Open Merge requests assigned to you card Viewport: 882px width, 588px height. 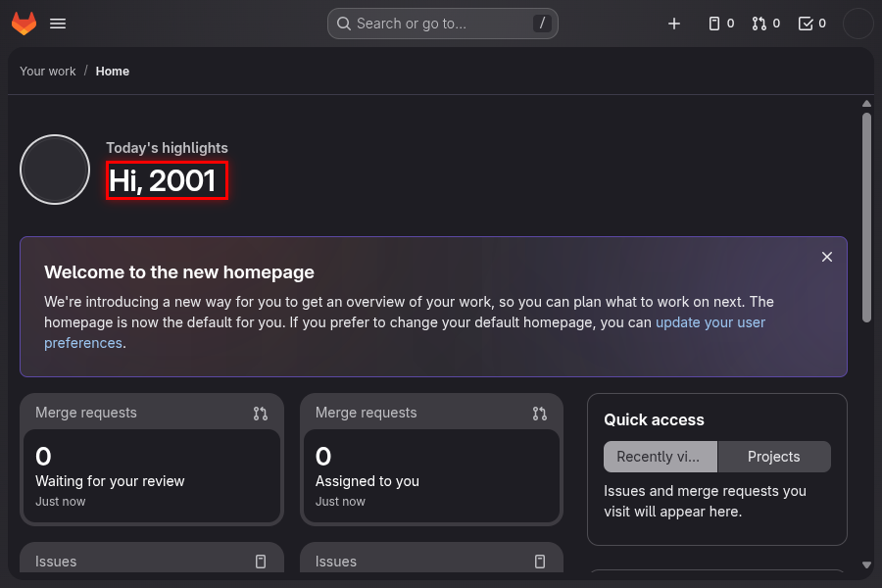(x=431, y=460)
